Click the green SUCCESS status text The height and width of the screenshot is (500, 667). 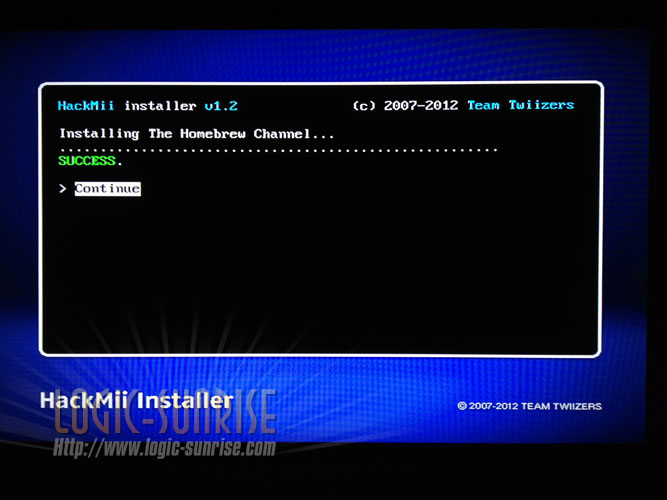87,161
